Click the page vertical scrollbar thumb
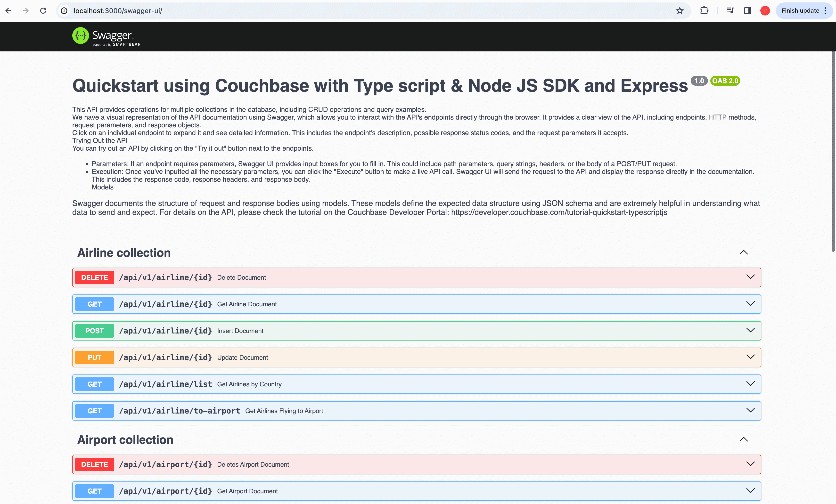The image size is (836, 504). tap(833, 152)
